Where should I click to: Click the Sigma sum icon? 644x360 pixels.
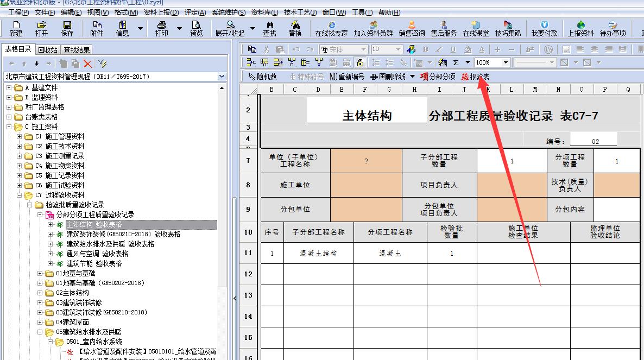tap(456, 62)
